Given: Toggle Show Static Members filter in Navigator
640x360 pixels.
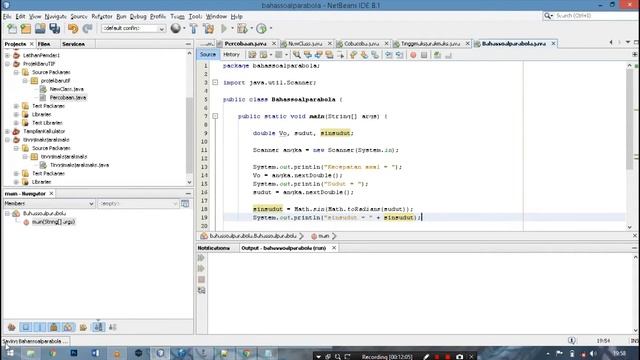Looking at the screenshot, I should click(x=40, y=327).
